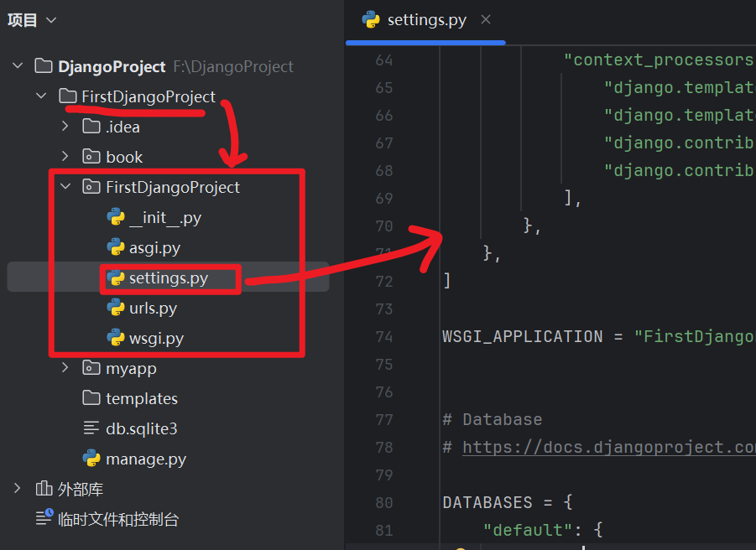Click the 临时文件和控制台 scratches icon
This screenshot has width=756, height=550.
(44, 518)
